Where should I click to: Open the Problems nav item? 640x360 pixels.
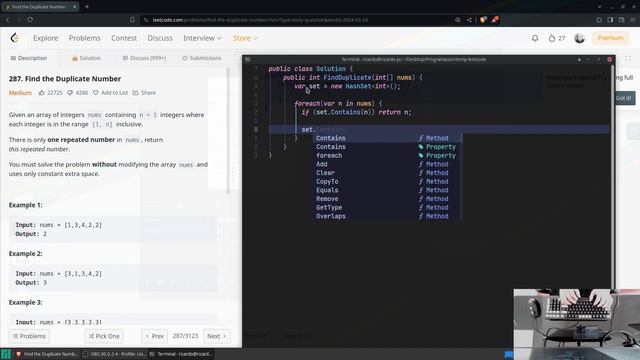coord(84,38)
